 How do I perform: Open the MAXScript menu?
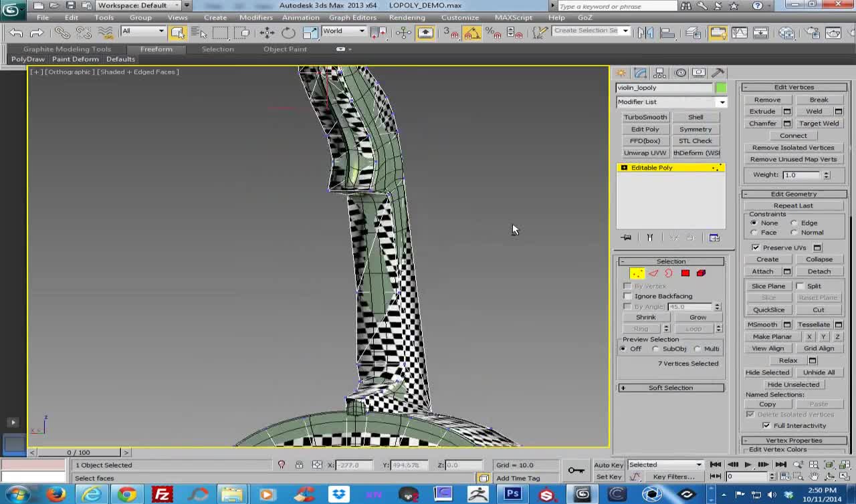(x=514, y=17)
